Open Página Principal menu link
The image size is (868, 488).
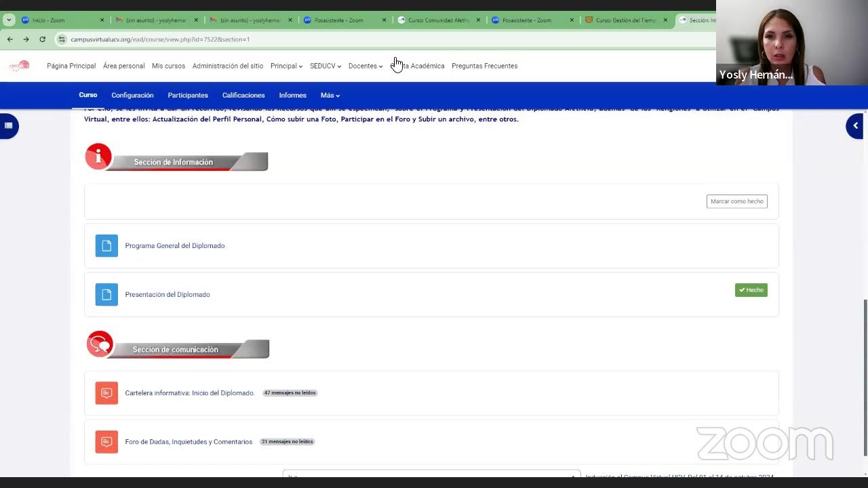(x=71, y=66)
